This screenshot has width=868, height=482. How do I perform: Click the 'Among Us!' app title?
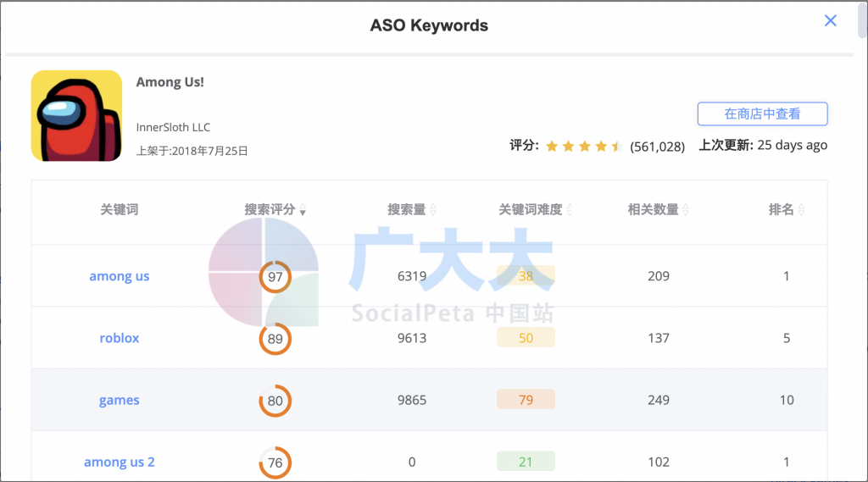point(170,82)
